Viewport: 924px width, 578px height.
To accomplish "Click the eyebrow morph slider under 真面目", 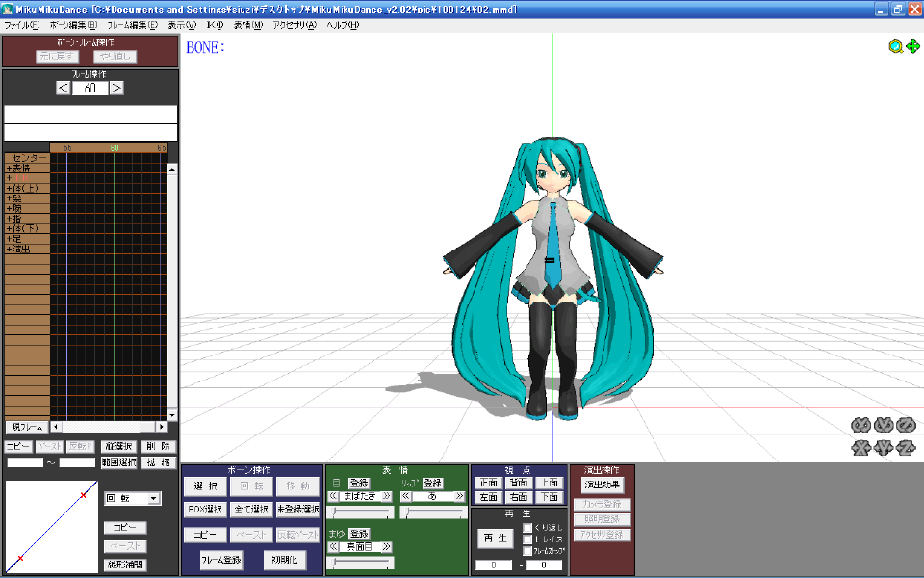I will click(x=361, y=563).
